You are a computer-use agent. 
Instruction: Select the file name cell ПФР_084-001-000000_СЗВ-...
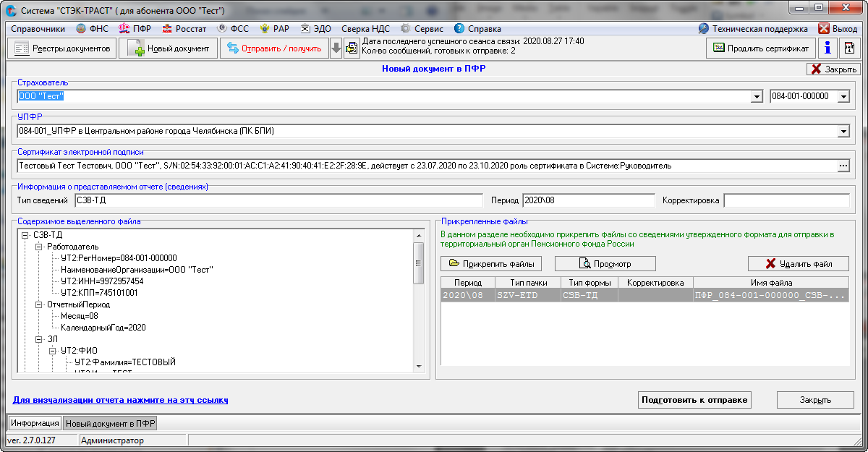coord(771,295)
